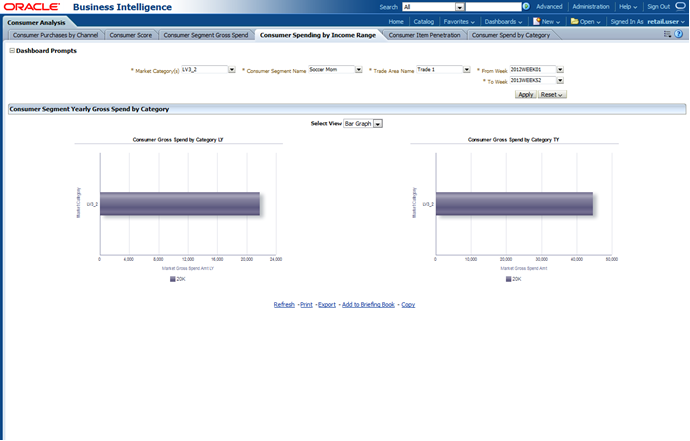Open the Select View Bar Graph dropdown
Image resolution: width=690 pixels, height=441 pixels.
(378, 124)
